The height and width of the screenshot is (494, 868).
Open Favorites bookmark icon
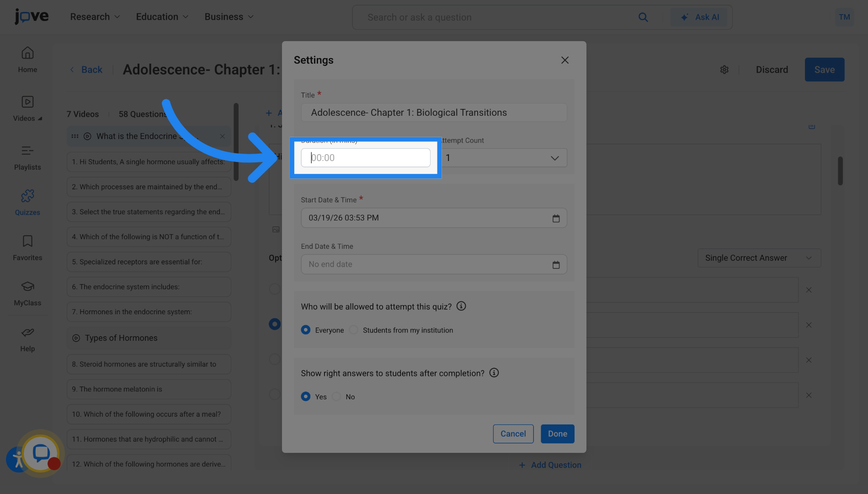click(x=27, y=241)
